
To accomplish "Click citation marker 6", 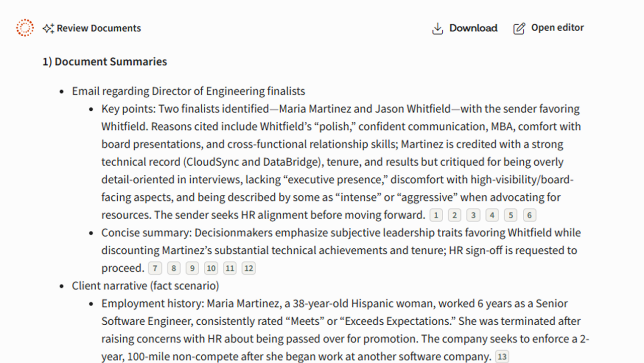I will click(x=529, y=215).
